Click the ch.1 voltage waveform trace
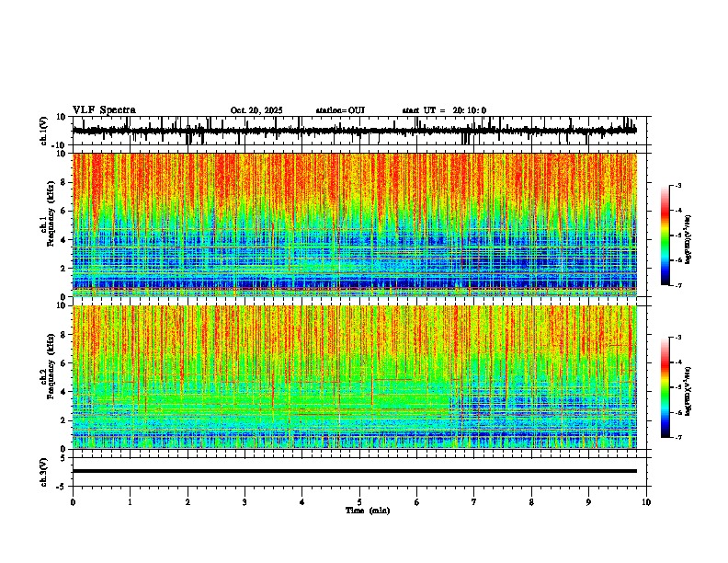The width and height of the screenshot is (728, 563). (355, 131)
